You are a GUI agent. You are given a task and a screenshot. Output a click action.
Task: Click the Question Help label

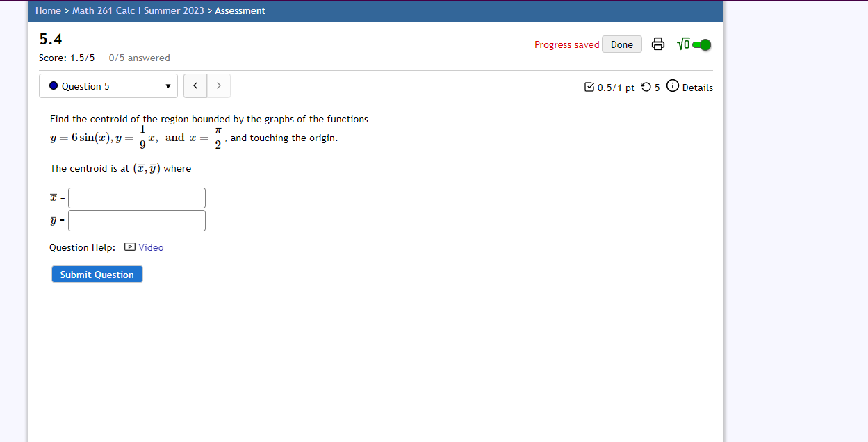[83, 247]
